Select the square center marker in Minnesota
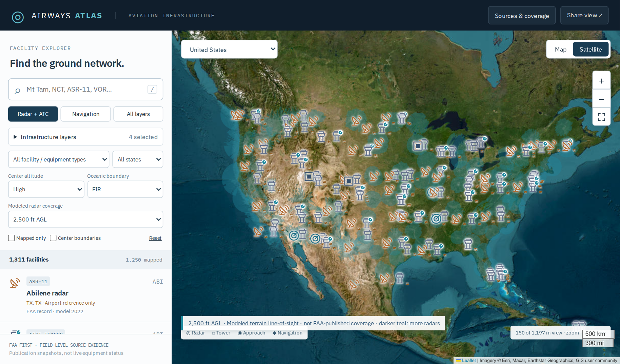620x364 pixels. point(418,146)
